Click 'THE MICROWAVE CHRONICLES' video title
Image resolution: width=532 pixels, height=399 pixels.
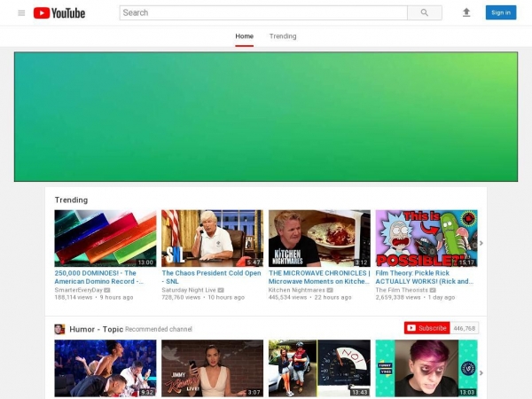click(x=319, y=278)
